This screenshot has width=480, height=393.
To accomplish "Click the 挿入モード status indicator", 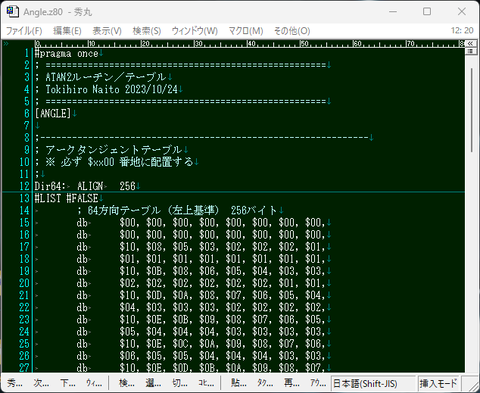I will point(439,383).
